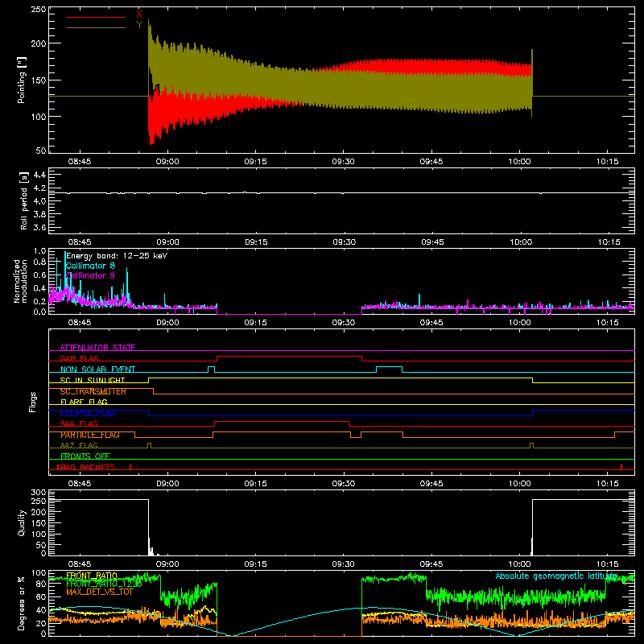Click the Normalized modulation axis title
The image size is (644, 644).
(x=20, y=281)
